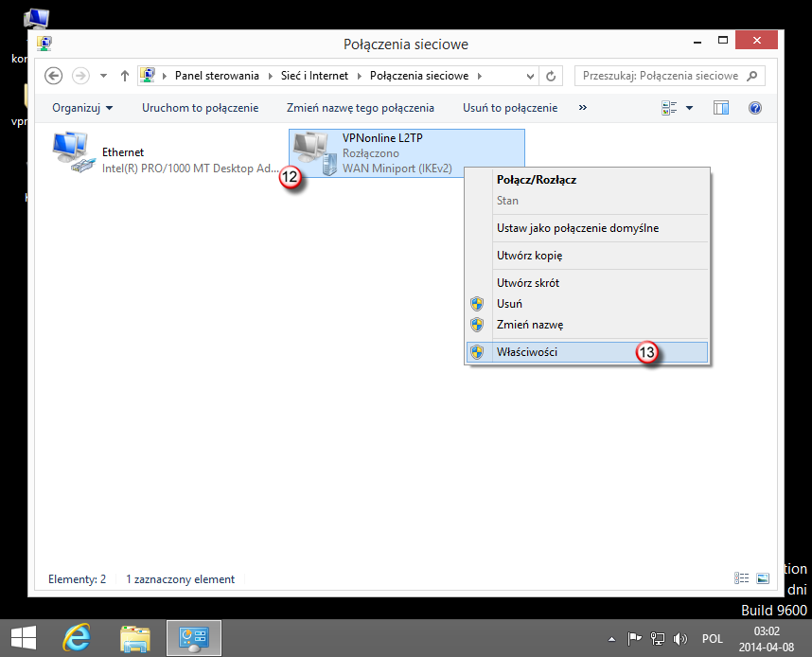This screenshot has width=812, height=657.
Task: Expand the address bar history dropdown
Action: pos(530,76)
